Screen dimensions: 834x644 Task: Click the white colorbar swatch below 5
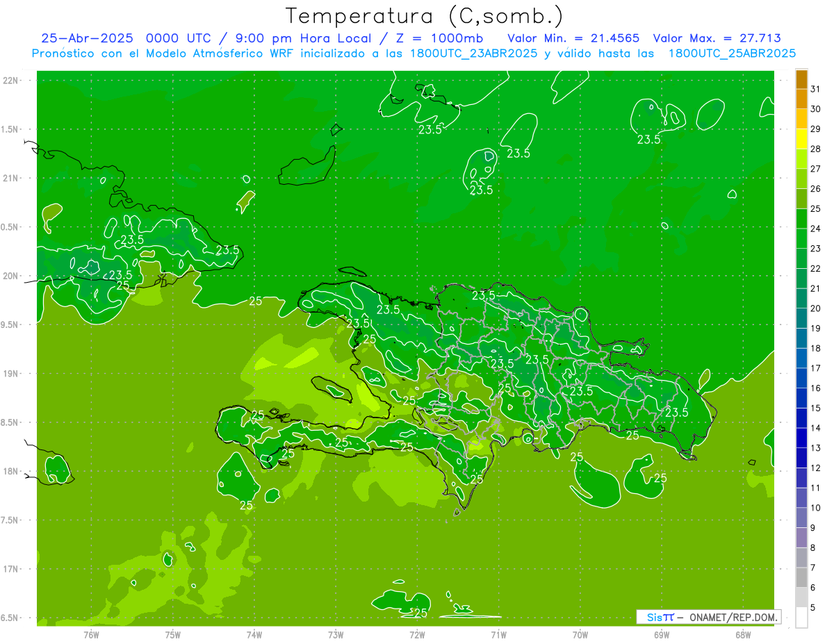[x=801, y=618]
